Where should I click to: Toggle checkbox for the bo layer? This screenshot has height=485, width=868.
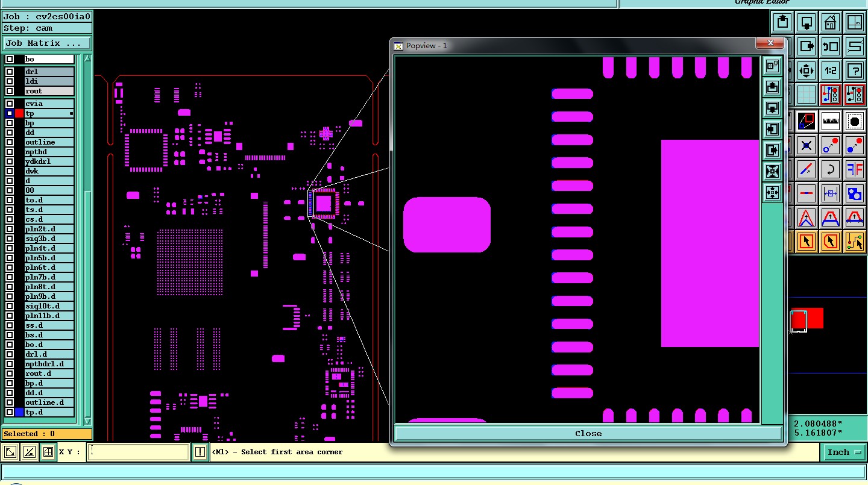(10, 59)
